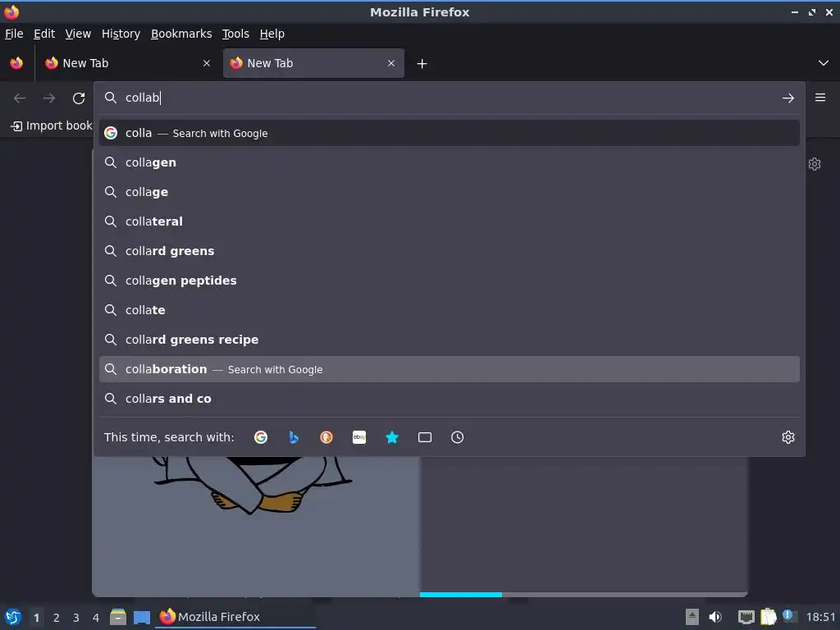The image size is (840, 630).
Task: Search this time with Bing icon
Action: [x=294, y=437]
